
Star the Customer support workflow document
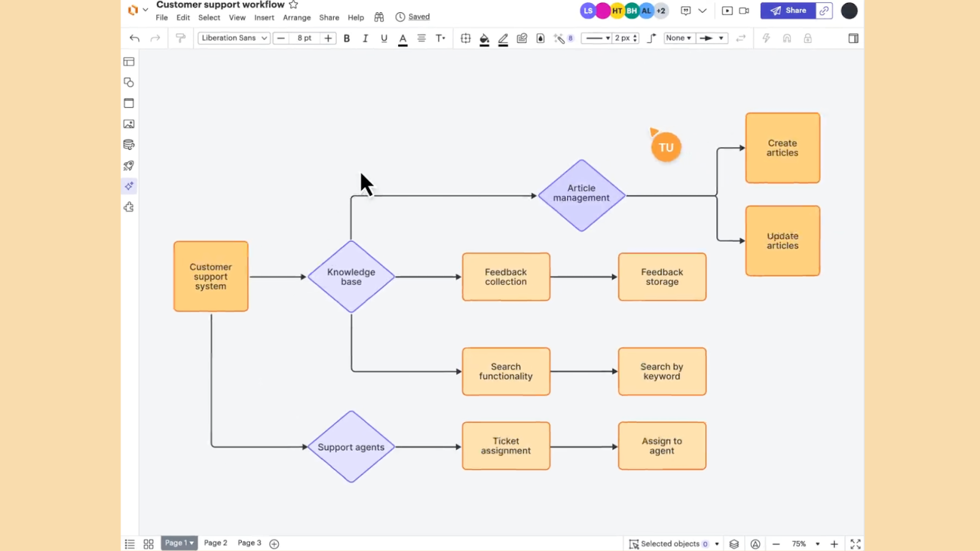[x=293, y=5]
